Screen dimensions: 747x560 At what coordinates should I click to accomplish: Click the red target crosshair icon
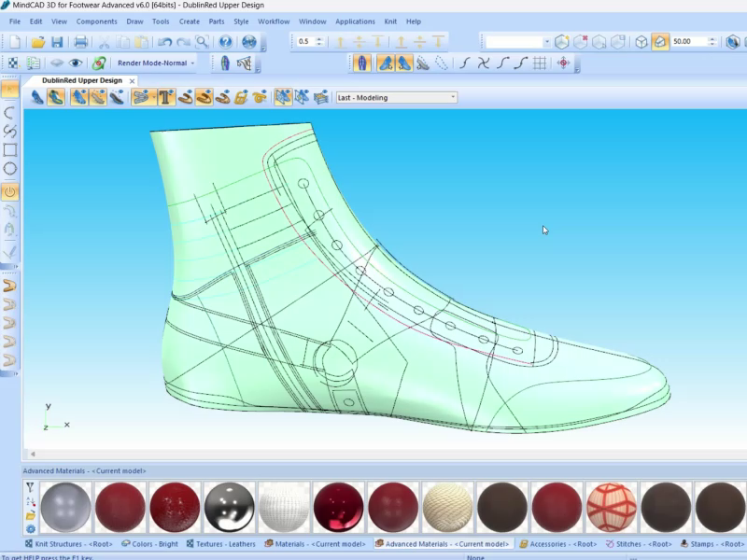pyautogui.click(x=564, y=63)
